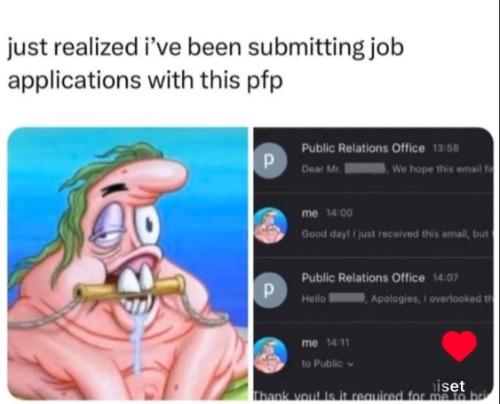Click the Patrick avatar beside the 14:11 message
This screenshot has width=500, height=404.
point(270,354)
